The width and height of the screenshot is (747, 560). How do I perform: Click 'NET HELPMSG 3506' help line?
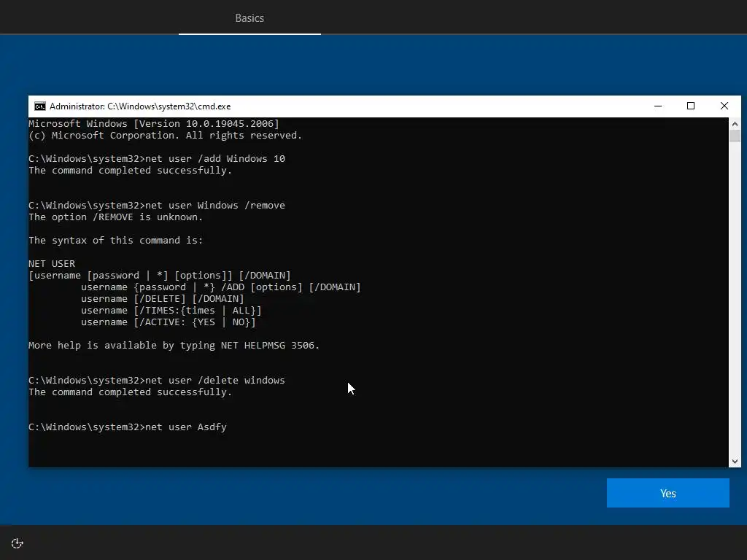[174, 345]
